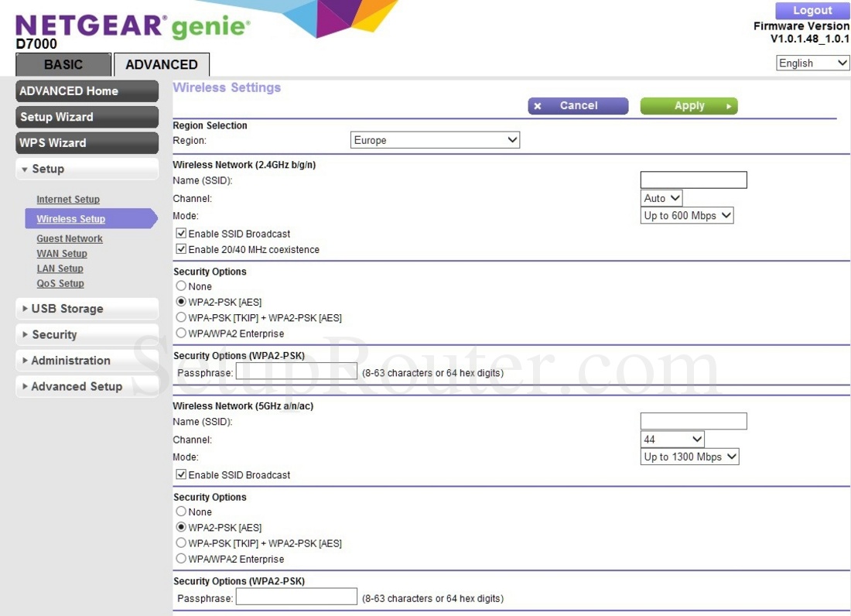
Task: Switch to the ADVANCED tab
Action: pyautogui.click(x=161, y=64)
